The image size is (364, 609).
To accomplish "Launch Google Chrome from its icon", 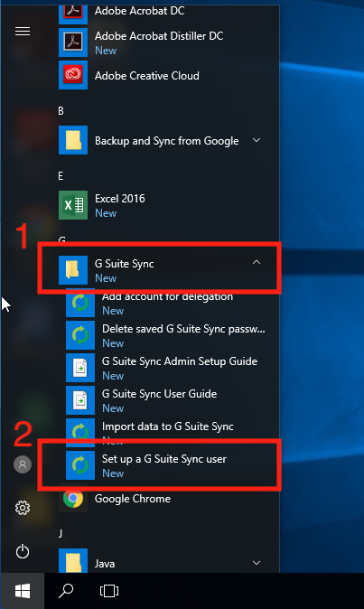I will [x=73, y=498].
